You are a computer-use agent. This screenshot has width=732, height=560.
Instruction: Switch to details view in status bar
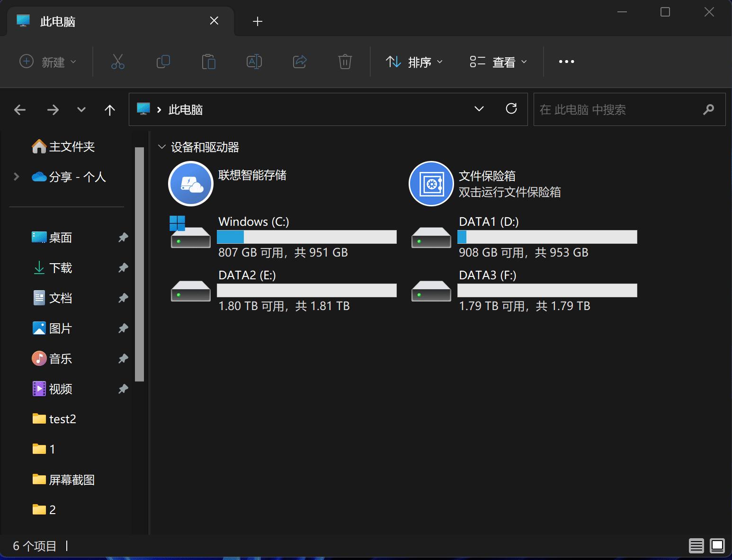coord(696,545)
